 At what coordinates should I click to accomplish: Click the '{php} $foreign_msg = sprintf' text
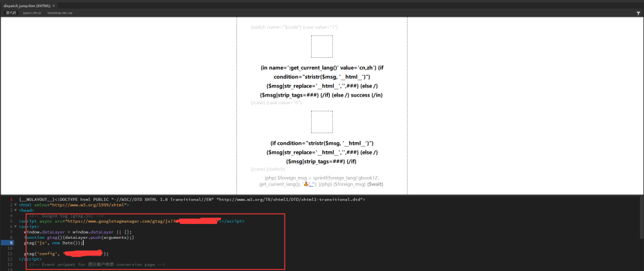tap(322, 178)
